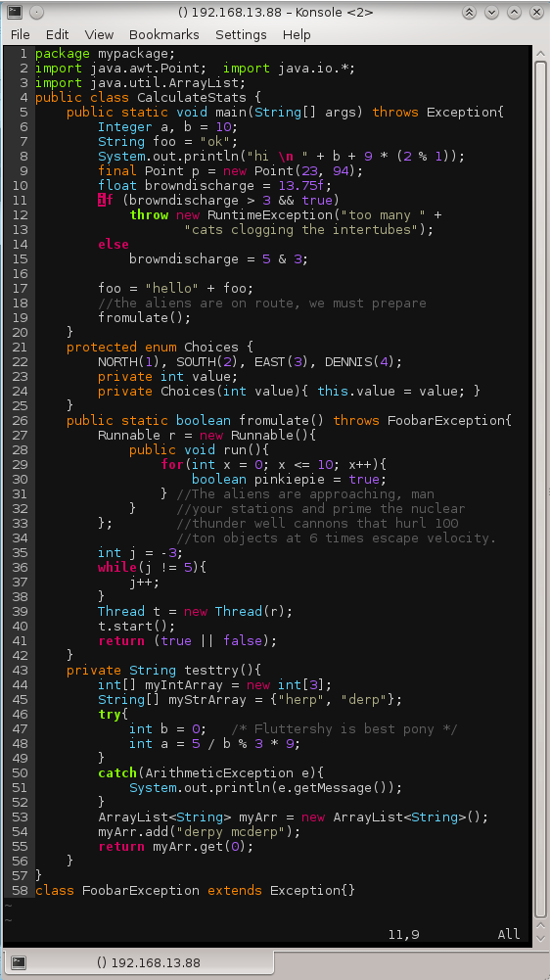Image resolution: width=550 pixels, height=980 pixels.
Task: Click the vertical scrollbar handle
Action: 540,488
